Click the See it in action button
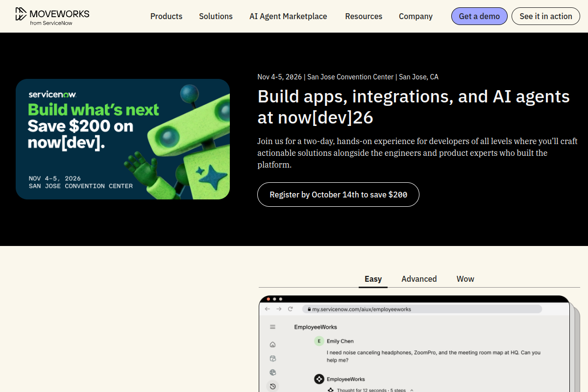This screenshot has width=588, height=392. (546, 16)
